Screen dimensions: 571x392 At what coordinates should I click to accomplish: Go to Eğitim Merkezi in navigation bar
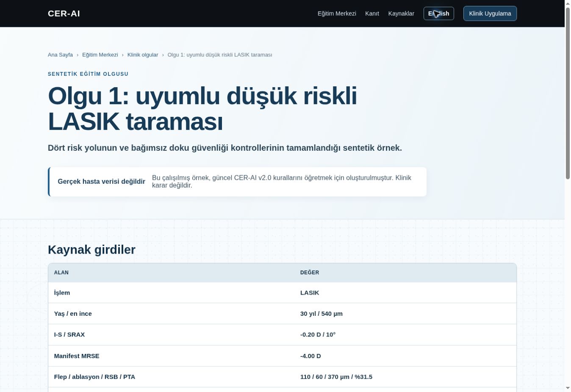click(337, 14)
